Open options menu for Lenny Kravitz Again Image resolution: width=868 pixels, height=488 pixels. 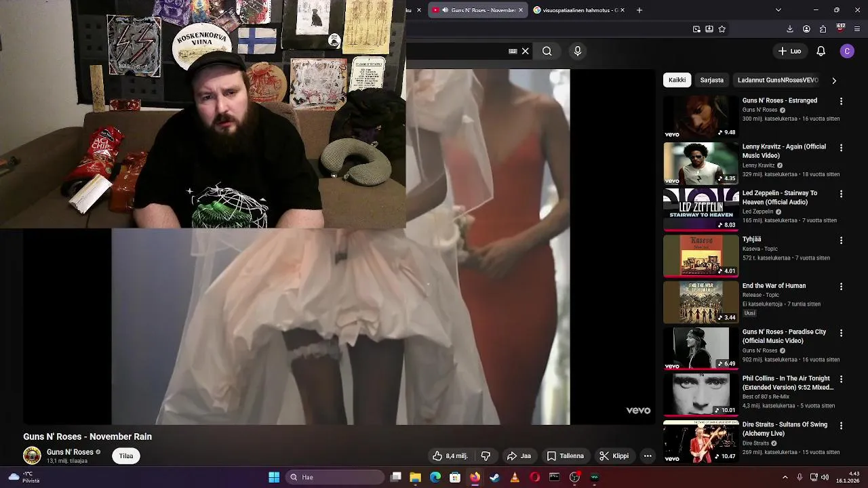[841, 147]
